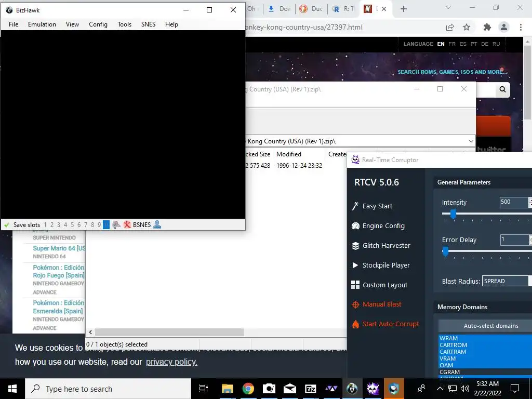Open the Chrome three-dot menu
532x399 pixels.
521,27
